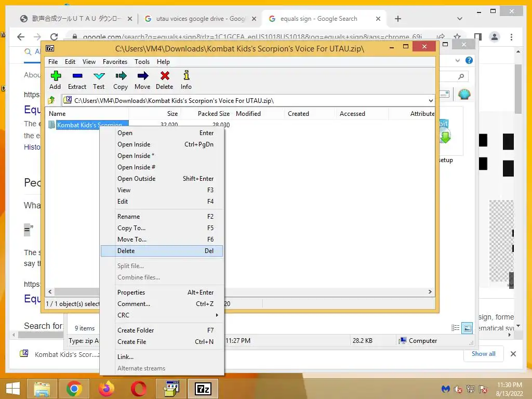Choose Properties in the context menu

(x=162, y=292)
